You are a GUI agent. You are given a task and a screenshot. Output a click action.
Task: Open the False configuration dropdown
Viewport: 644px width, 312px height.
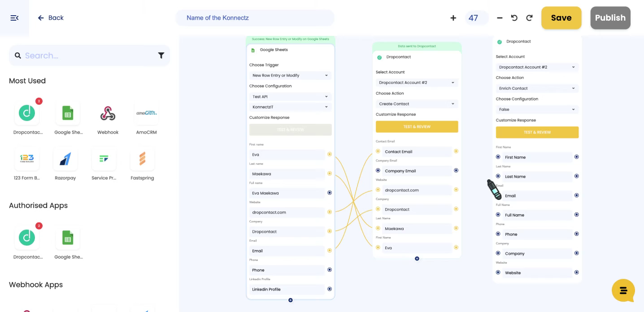pos(537,109)
